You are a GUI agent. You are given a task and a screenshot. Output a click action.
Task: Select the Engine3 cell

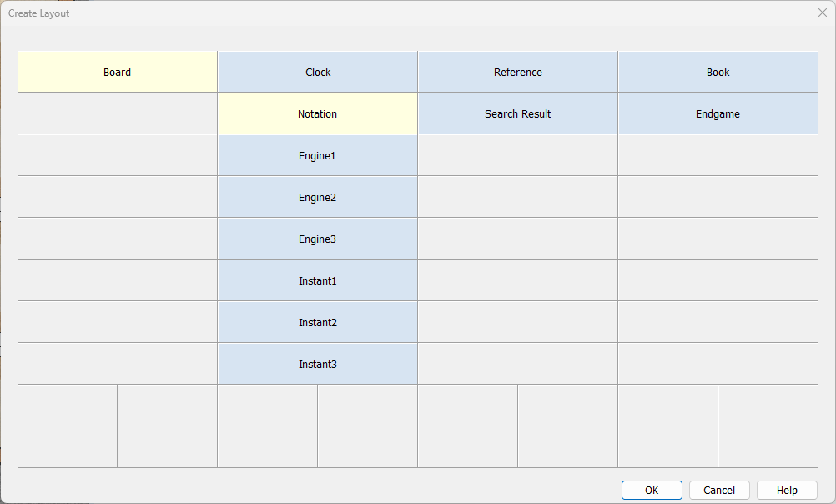click(x=318, y=239)
